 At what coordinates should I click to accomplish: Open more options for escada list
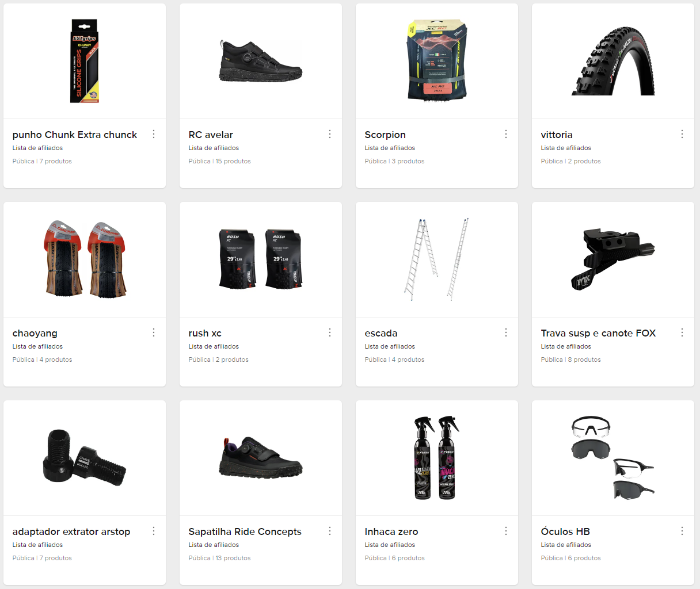pos(506,332)
